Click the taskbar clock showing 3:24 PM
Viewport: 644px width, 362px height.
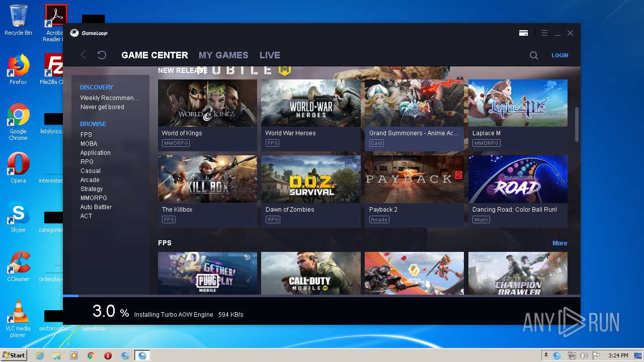tap(618, 355)
